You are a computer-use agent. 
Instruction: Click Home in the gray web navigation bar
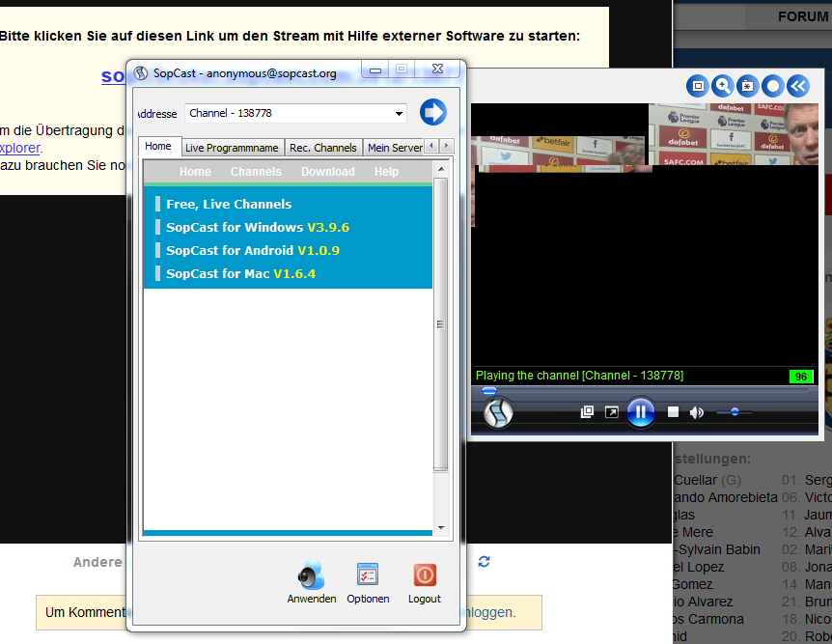195,172
